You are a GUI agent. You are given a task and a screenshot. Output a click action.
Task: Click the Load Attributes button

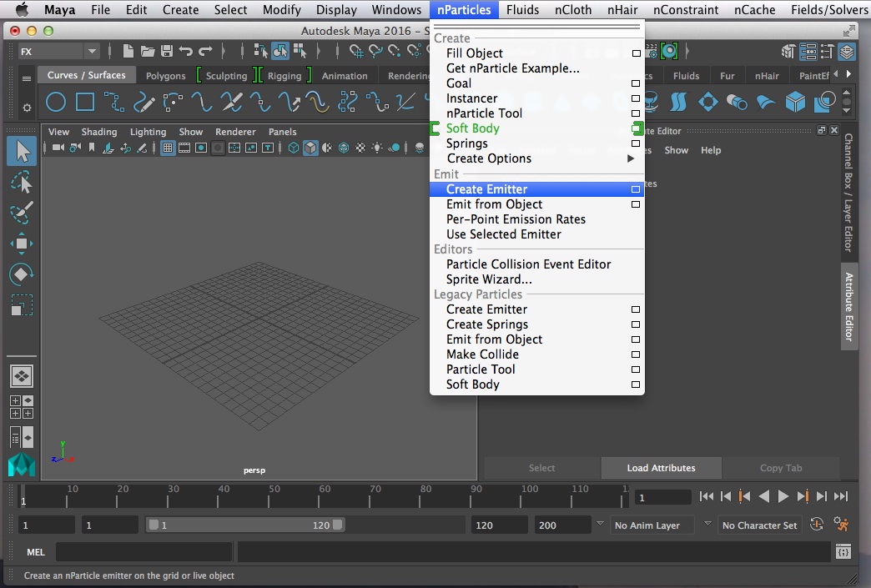coord(661,468)
